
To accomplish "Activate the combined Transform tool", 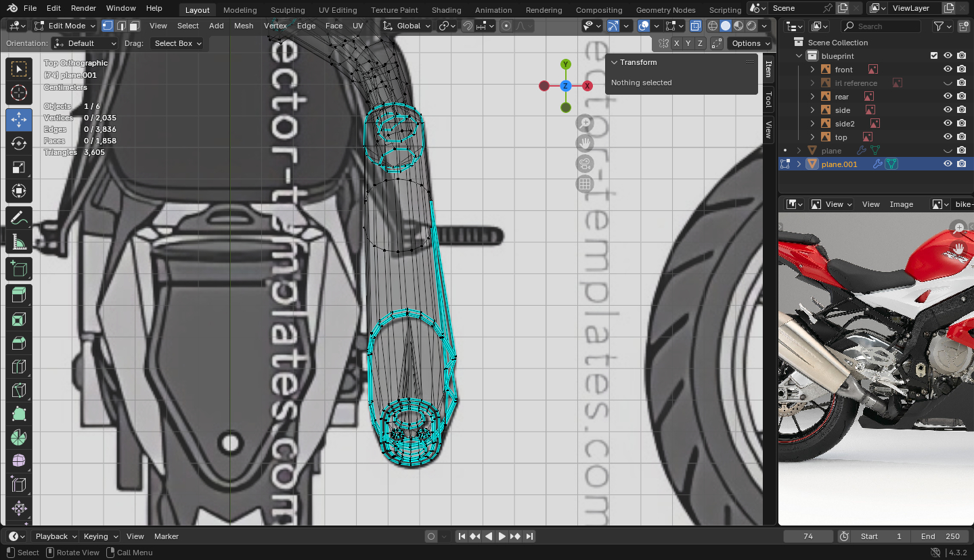I will click(19, 191).
